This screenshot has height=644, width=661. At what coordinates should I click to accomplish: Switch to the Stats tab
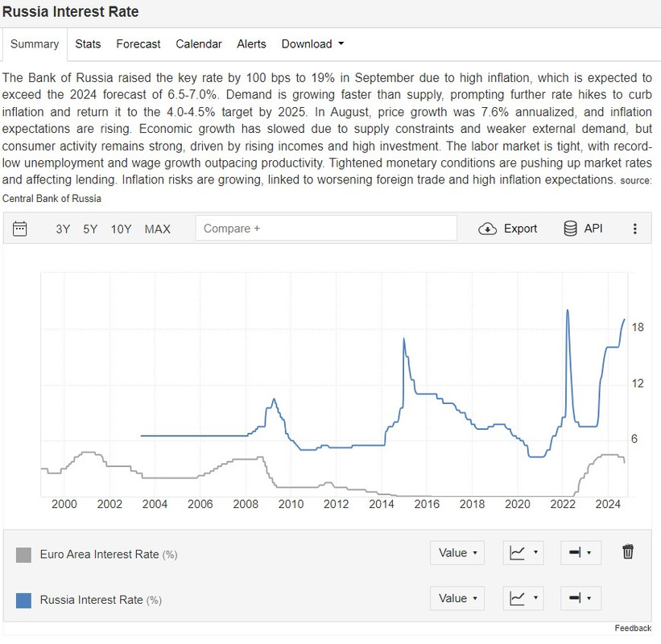(88, 43)
